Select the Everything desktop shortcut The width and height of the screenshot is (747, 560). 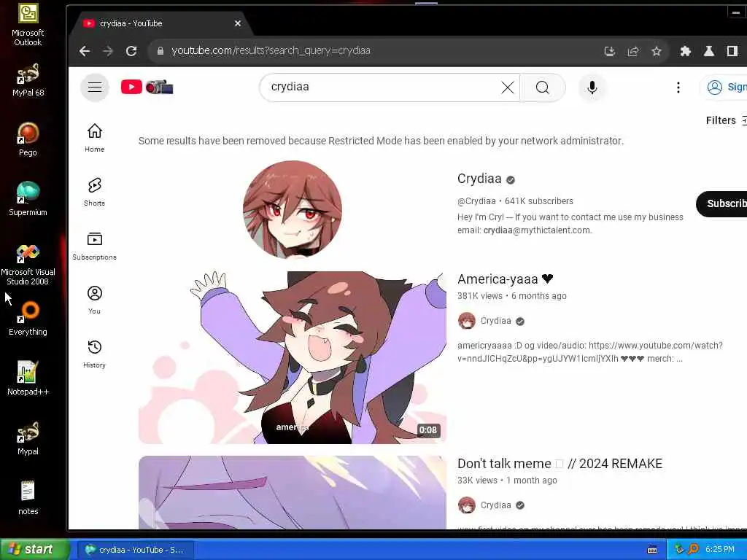(28, 319)
